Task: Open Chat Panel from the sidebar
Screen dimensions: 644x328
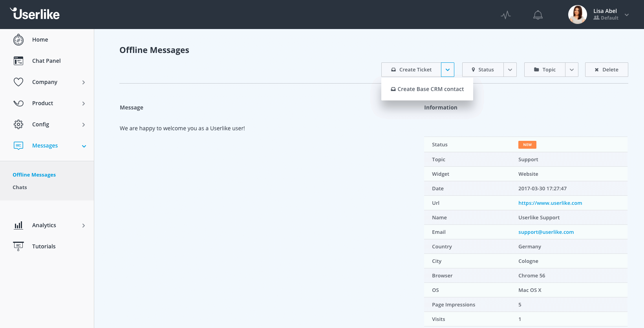Action: click(x=46, y=61)
